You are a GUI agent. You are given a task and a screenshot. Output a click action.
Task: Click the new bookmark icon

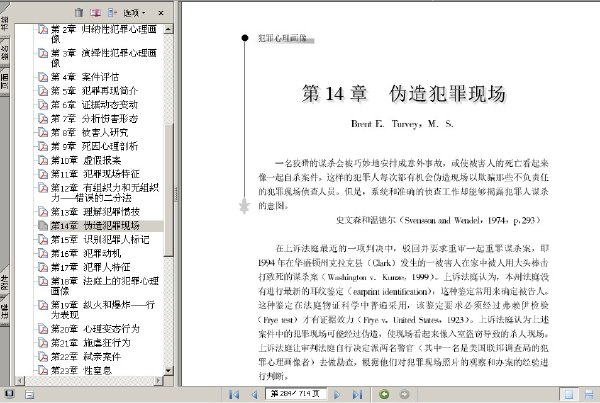tap(95, 13)
